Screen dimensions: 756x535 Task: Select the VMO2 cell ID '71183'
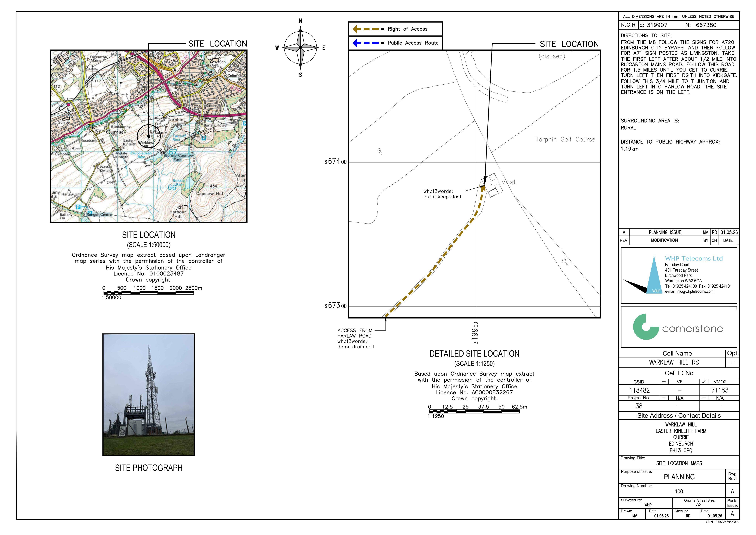click(x=720, y=390)
